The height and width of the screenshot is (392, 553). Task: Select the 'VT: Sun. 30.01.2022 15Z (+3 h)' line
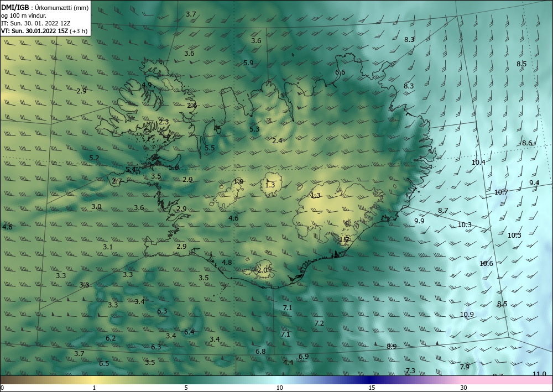(x=44, y=30)
